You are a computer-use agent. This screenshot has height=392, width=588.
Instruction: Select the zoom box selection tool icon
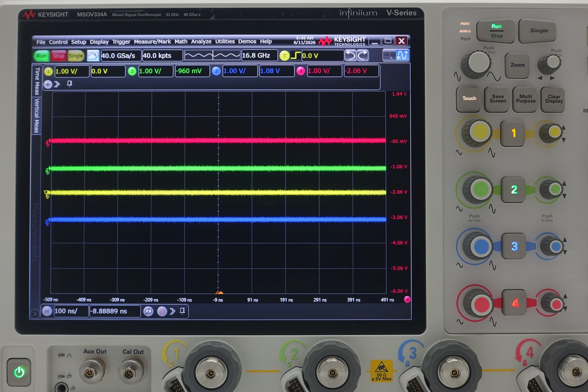389,55
